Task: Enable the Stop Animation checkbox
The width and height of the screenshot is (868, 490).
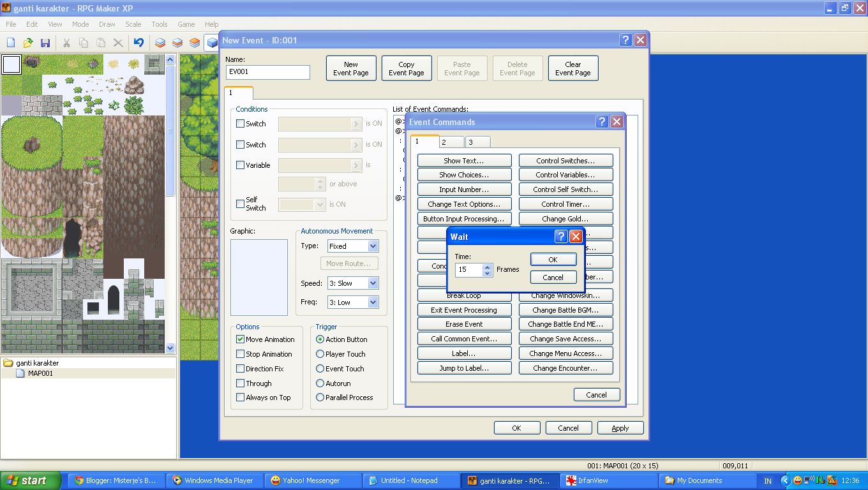Action: [x=241, y=353]
